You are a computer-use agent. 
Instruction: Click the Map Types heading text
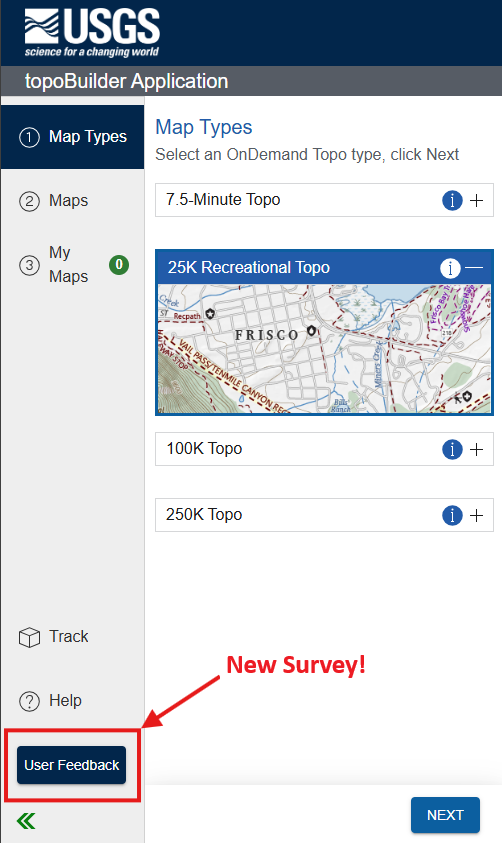pyautogui.click(x=204, y=127)
